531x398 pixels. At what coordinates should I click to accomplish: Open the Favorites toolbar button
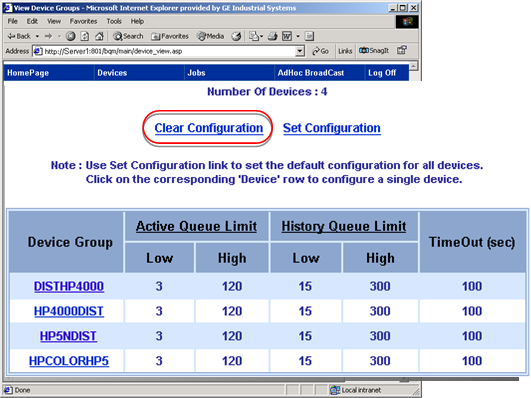coord(170,36)
